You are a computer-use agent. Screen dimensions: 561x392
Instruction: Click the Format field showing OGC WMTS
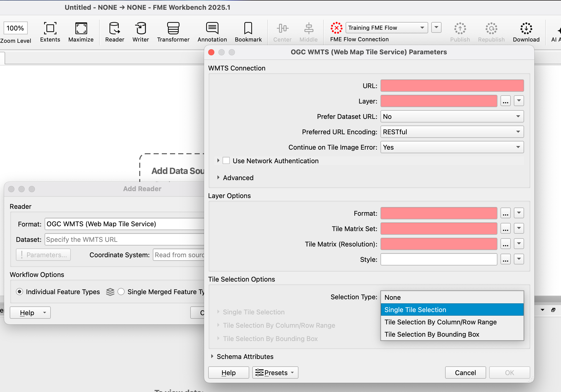[124, 224]
